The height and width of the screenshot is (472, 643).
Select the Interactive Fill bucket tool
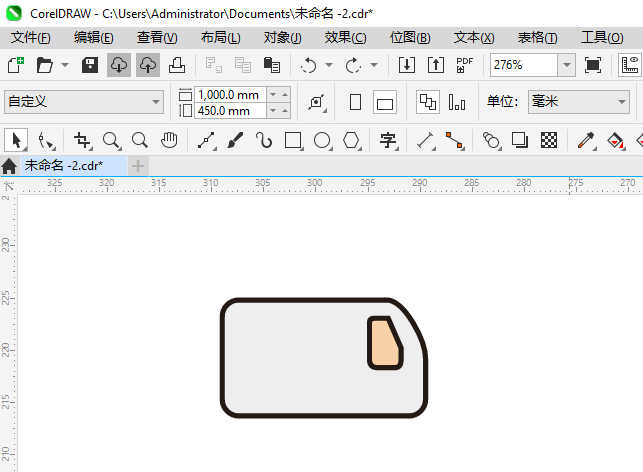click(x=615, y=140)
